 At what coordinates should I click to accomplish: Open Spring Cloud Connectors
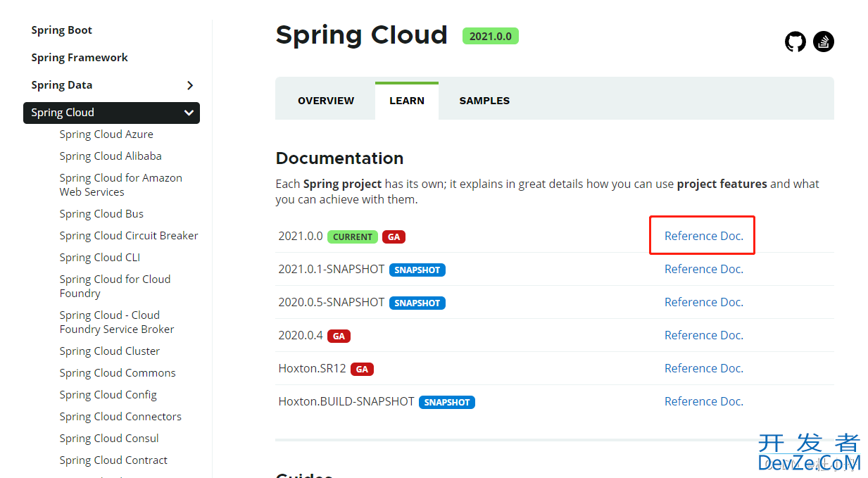pyautogui.click(x=120, y=417)
